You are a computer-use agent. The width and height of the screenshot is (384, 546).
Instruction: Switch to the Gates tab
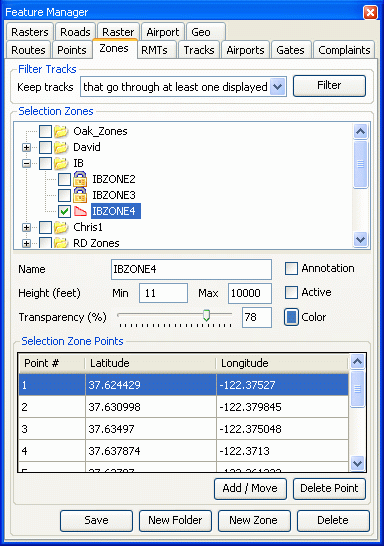click(290, 50)
